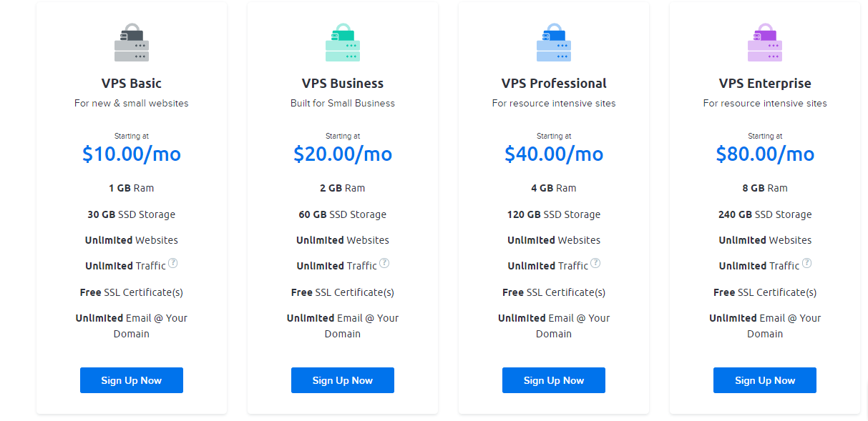Screen dimensions: 868x421
Task: Hit Sign Up Now on VPS Enterprise
Action: (x=765, y=380)
